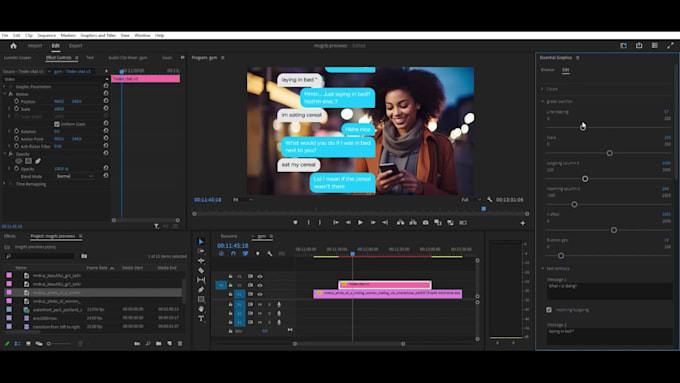Open Timeline Display Settings wrench
The width and height of the screenshot is (680, 383).
(269, 253)
